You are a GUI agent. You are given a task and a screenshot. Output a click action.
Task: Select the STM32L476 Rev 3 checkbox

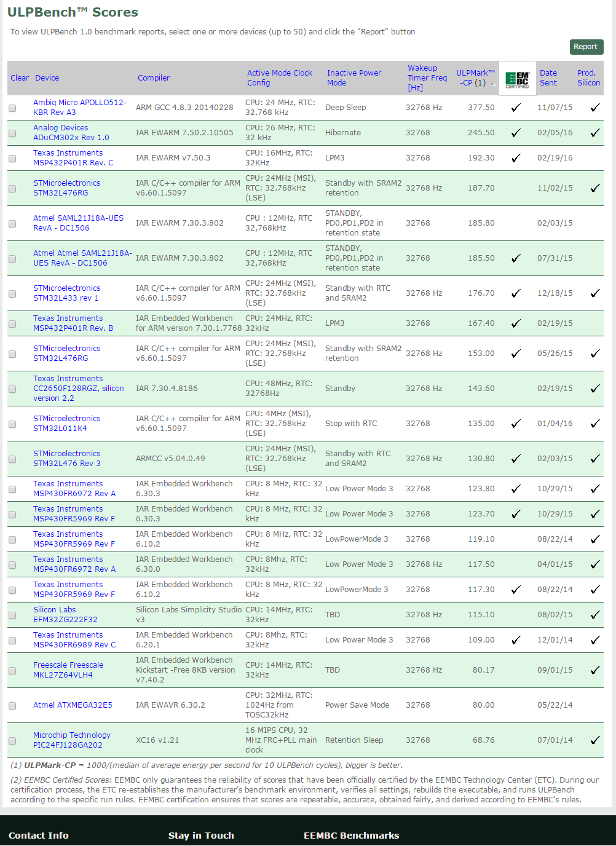pos(12,459)
